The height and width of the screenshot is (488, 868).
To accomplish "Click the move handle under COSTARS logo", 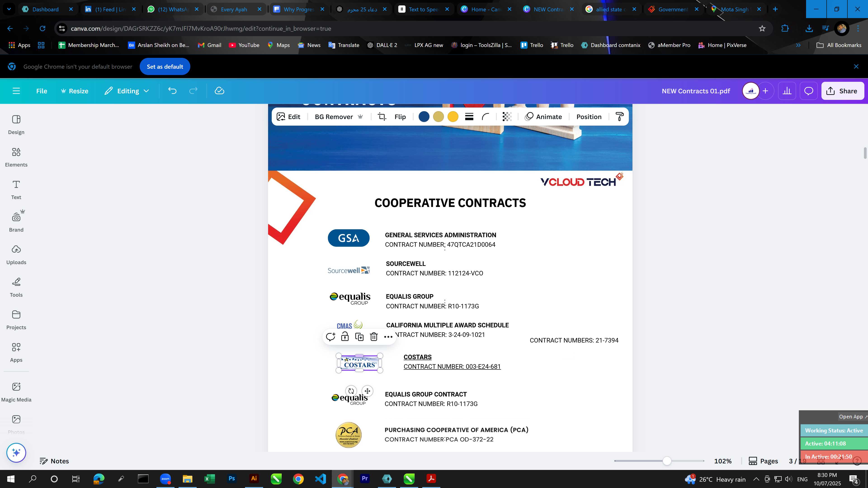I will [367, 391].
